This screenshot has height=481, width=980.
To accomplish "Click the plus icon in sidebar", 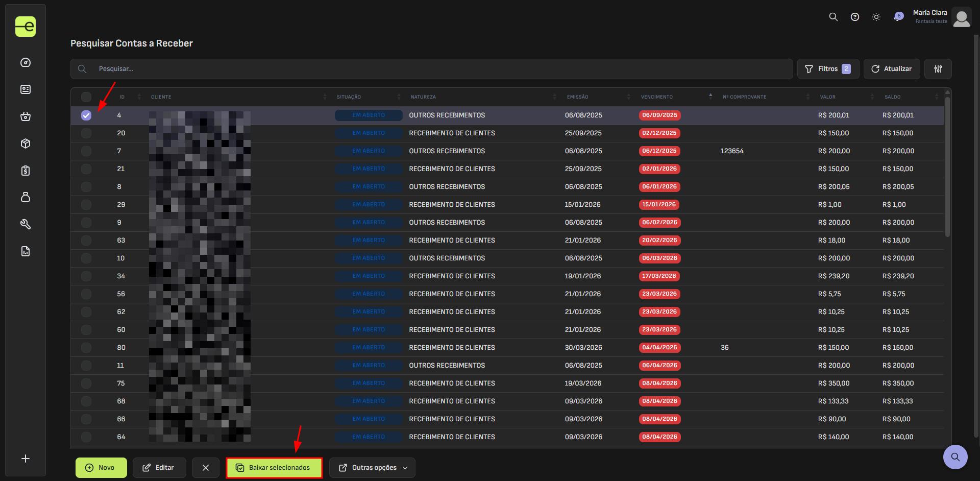I will pyautogui.click(x=26, y=459).
